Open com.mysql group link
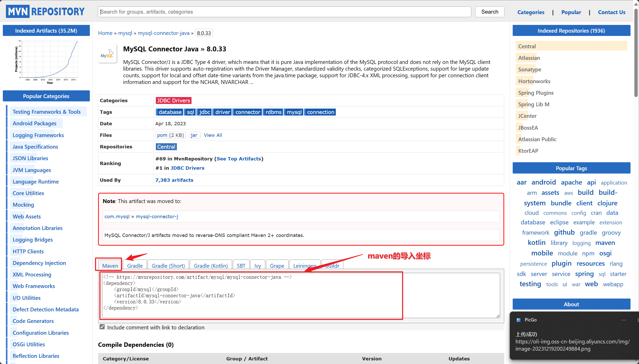This screenshot has height=364, width=639. point(117,216)
